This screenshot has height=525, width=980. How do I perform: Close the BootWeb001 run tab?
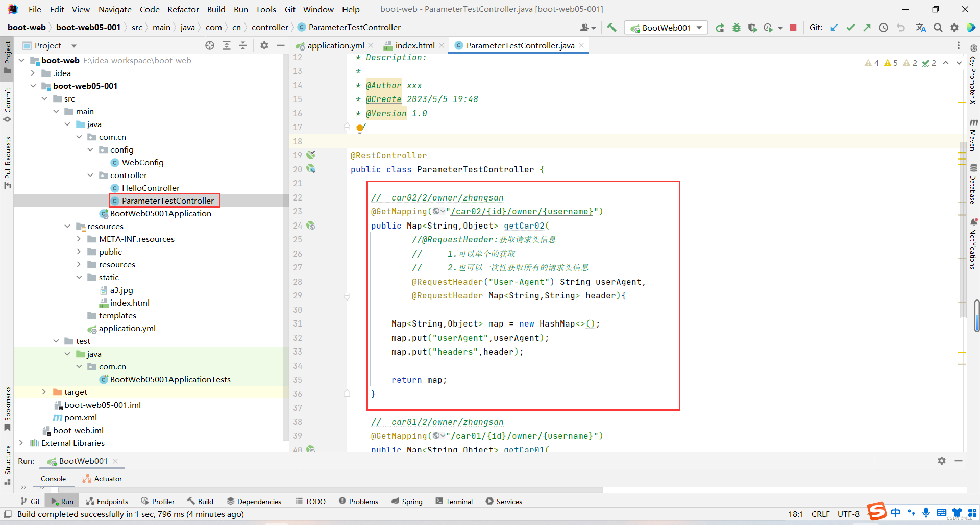click(115, 461)
